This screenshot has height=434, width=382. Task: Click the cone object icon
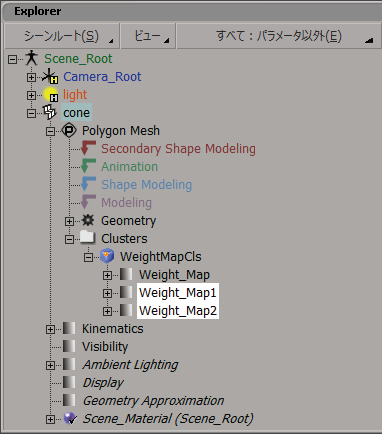tap(50, 112)
